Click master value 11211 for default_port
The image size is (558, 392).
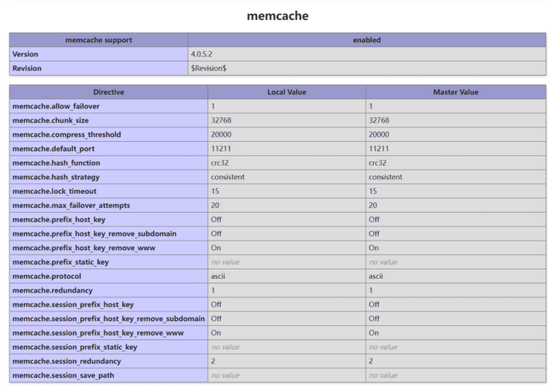379,149
